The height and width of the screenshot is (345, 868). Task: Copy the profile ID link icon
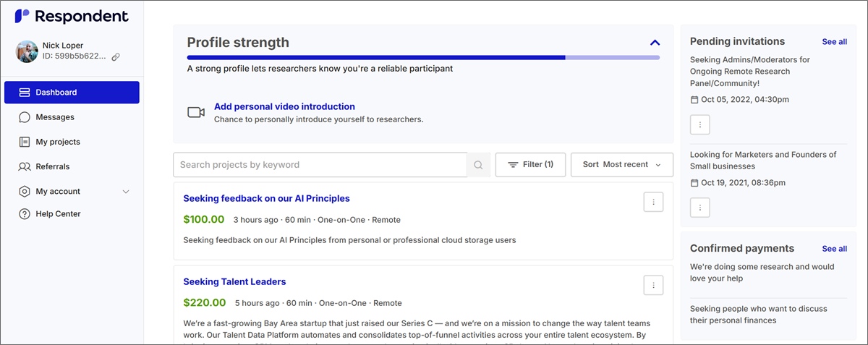pos(116,56)
